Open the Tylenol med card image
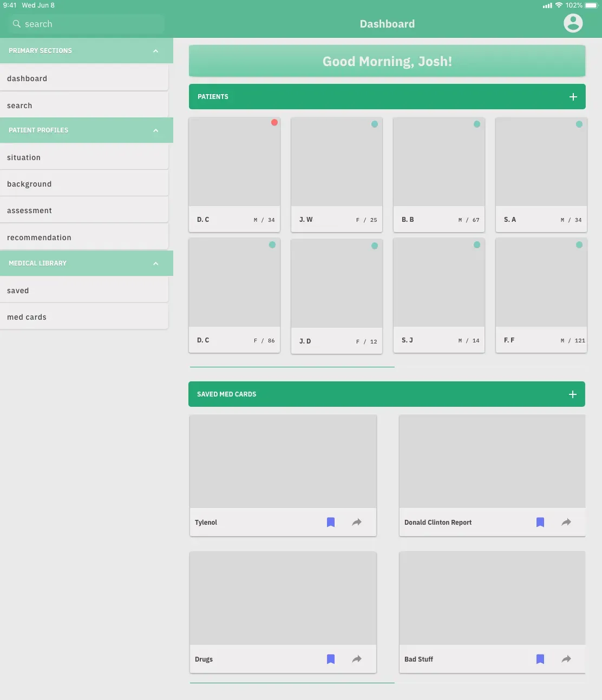 (283, 461)
